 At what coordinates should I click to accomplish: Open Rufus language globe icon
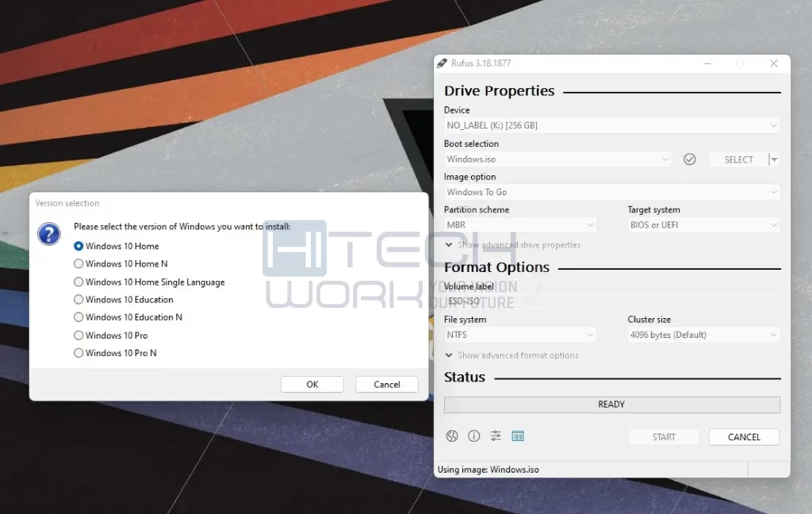pyautogui.click(x=452, y=436)
